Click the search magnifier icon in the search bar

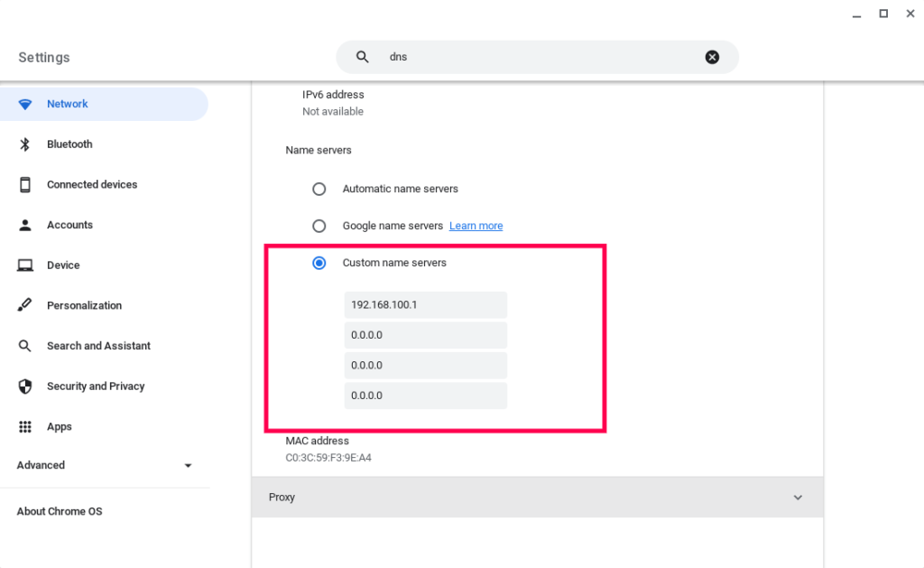363,57
